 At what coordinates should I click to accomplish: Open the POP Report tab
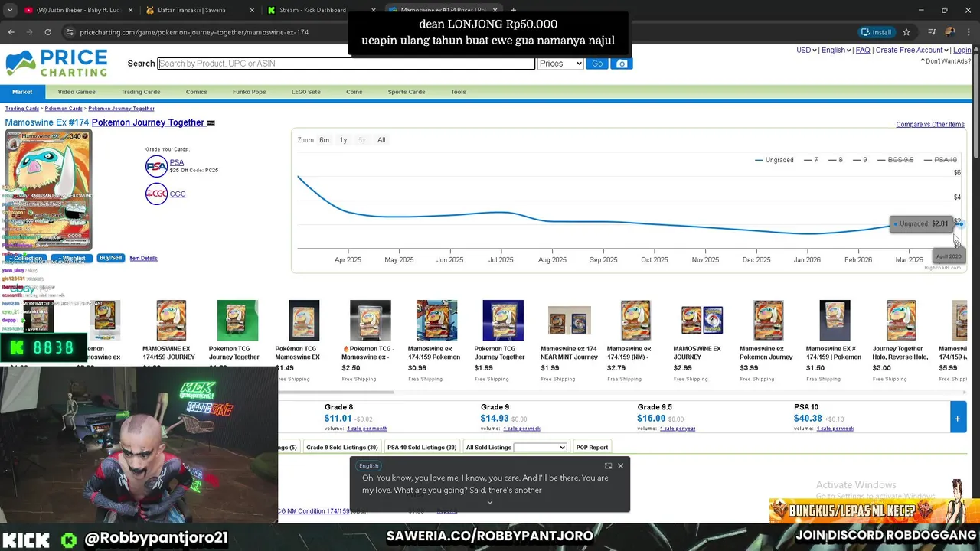pos(592,447)
